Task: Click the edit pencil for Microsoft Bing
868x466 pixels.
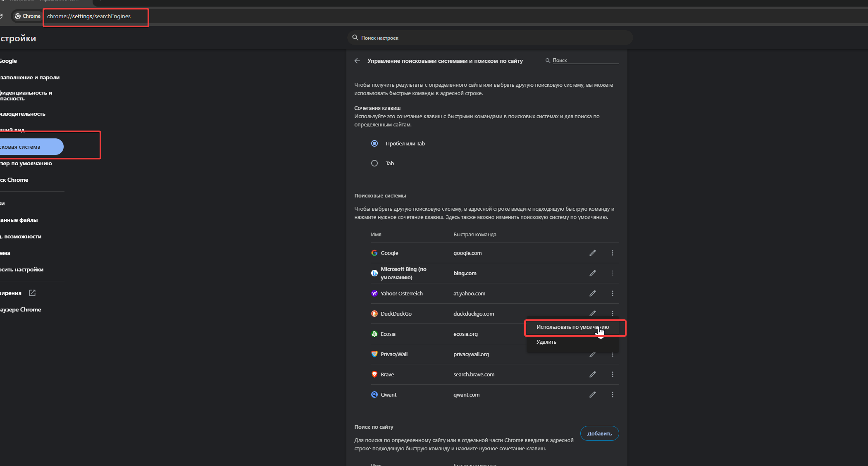Action: [x=592, y=273]
